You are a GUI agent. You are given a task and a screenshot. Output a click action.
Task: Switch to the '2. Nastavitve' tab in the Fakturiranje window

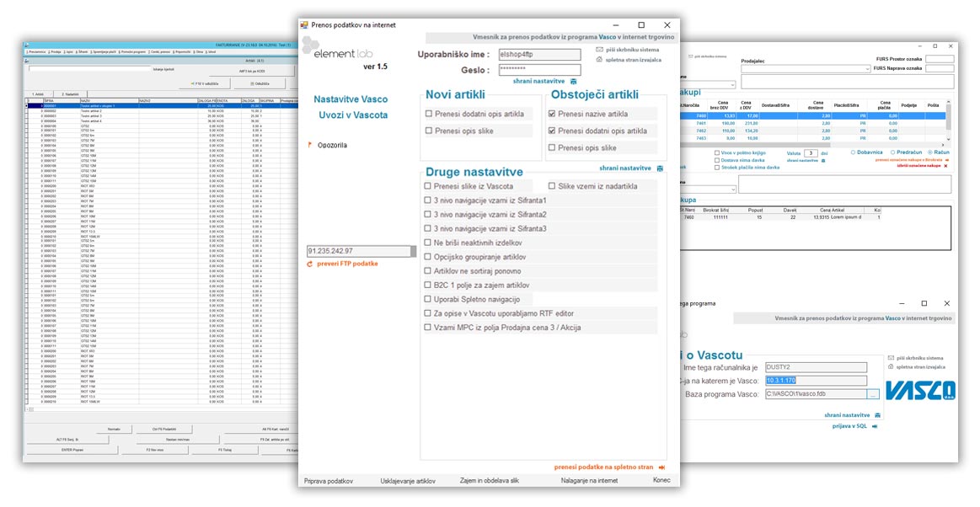[x=70, y=93]
